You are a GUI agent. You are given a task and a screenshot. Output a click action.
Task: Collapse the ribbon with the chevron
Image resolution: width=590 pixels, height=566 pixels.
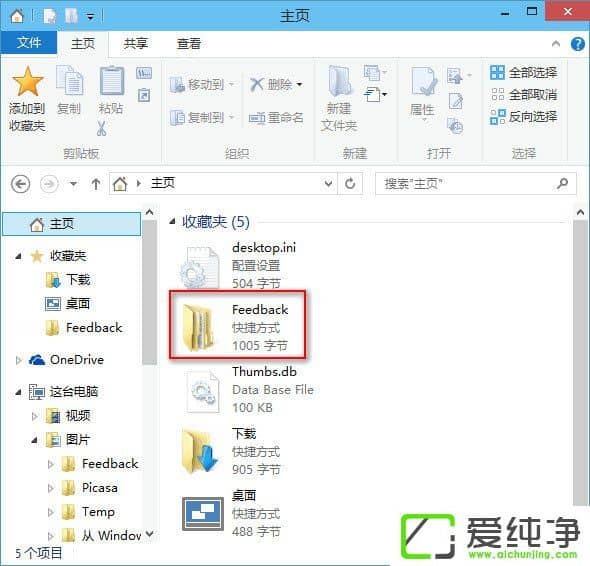tap(555, 44)
